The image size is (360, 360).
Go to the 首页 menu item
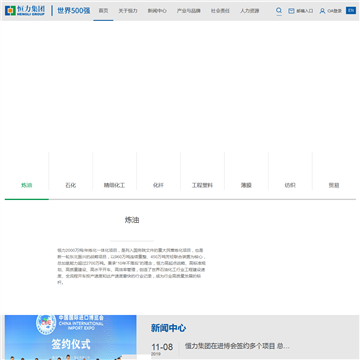[103, 11]
